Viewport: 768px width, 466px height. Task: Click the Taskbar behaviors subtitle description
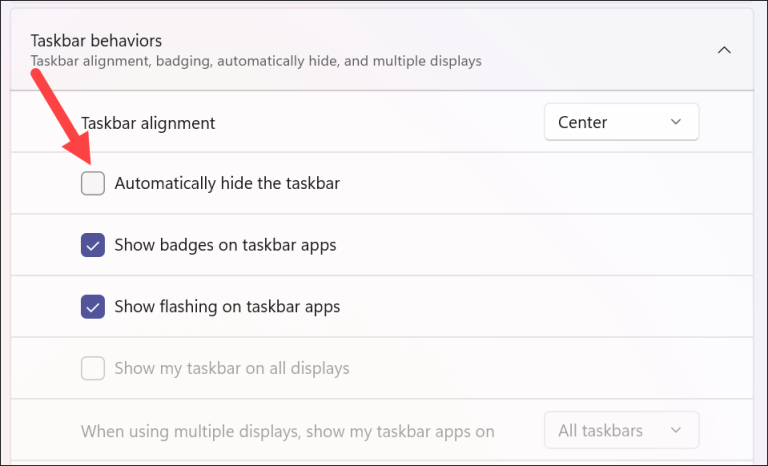coord(256,61)
